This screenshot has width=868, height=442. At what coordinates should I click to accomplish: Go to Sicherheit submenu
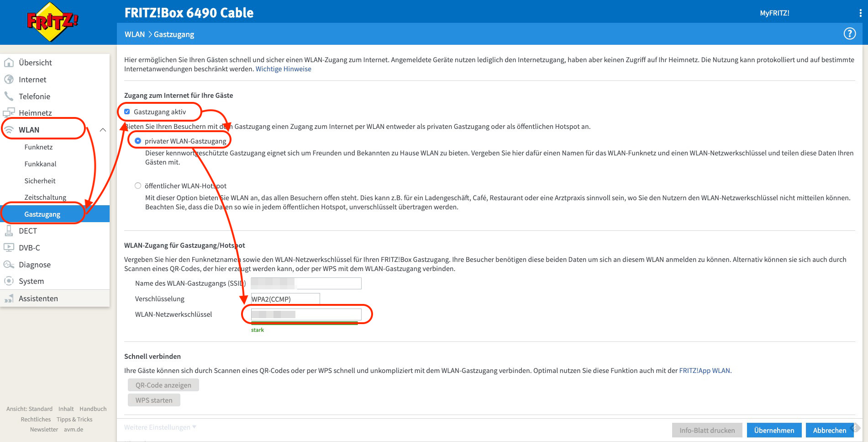40,181
